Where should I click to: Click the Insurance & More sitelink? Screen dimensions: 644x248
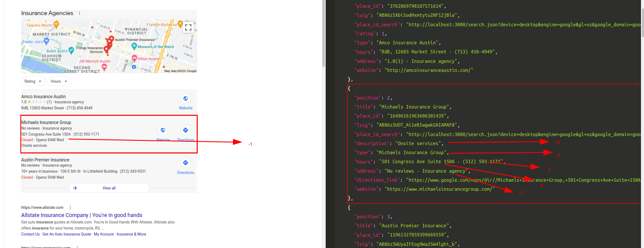pyautogui.click(x=132, y=234)
